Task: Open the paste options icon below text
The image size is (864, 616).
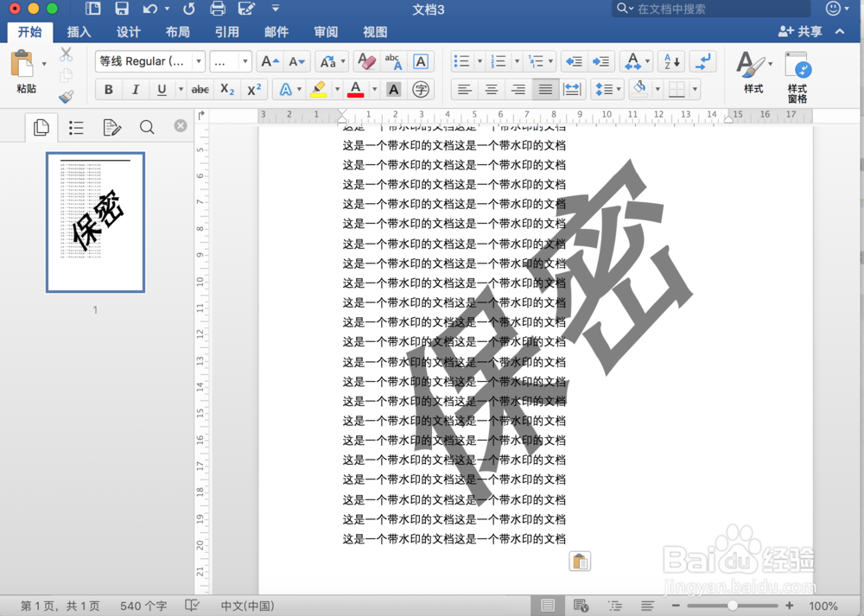Action: [x=580, y=562]
